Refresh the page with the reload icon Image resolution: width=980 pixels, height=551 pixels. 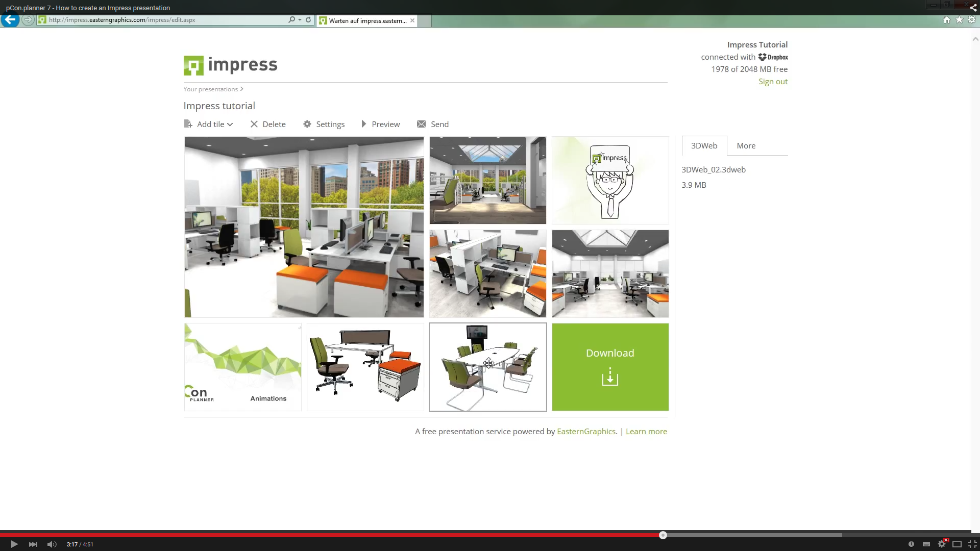click(308, 20)
